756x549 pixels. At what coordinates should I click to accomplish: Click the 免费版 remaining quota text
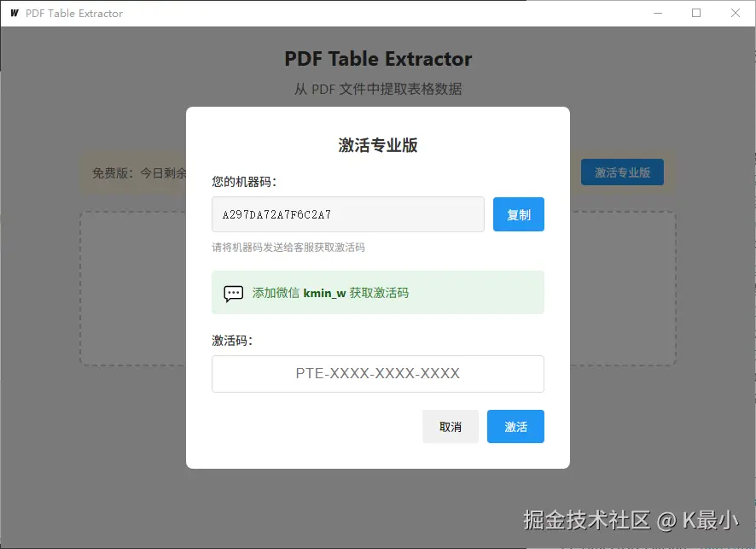[139, 172]
